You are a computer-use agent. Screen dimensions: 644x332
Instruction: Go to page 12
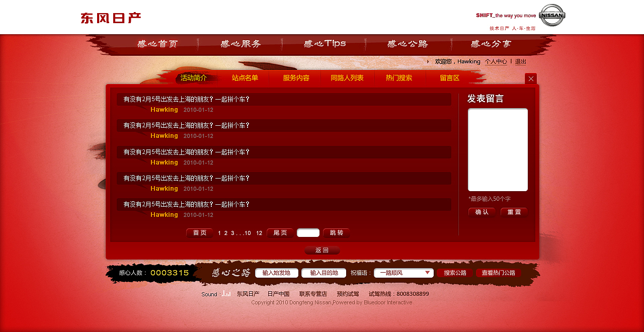click(x=259, y=233)
